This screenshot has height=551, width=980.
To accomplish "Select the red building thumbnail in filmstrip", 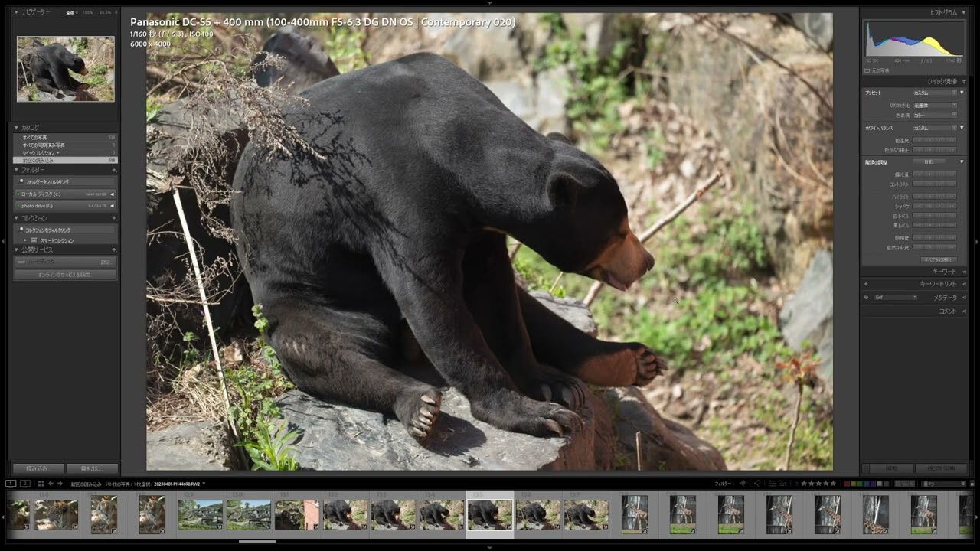I will click(297, 514).
